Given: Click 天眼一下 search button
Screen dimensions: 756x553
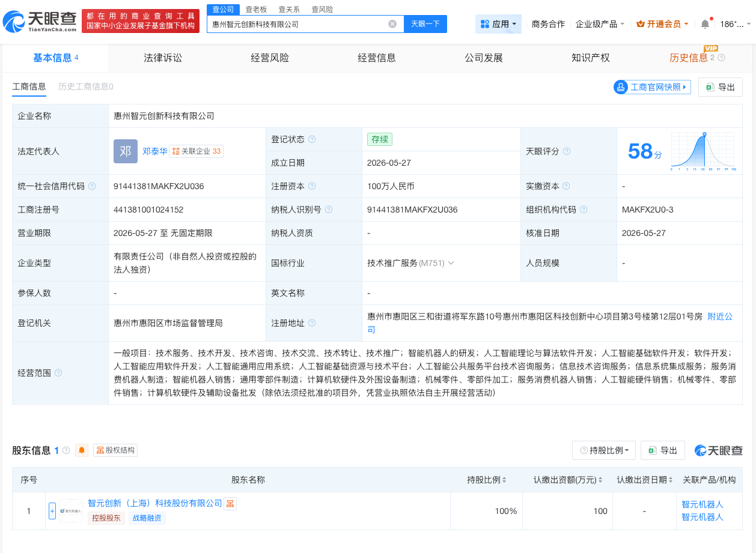Looking at the screenshot, I should coord(425,24).
